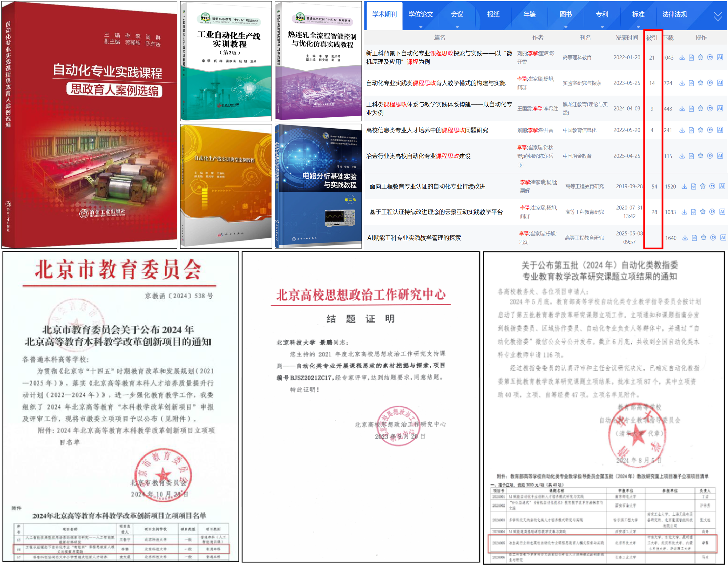Click AI icon for 中国冶金教育 article
Screen dimensions: 728x566
coord(720,156)
